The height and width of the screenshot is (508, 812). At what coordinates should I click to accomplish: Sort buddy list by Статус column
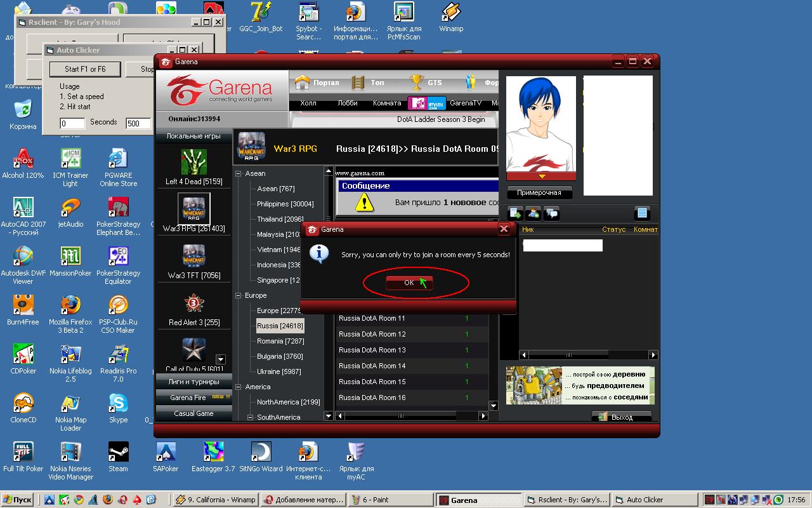click(x=613, y=229)
